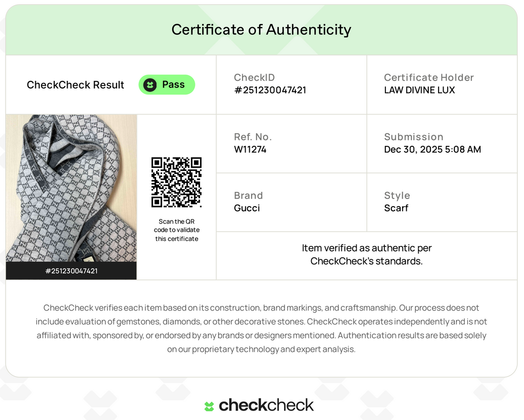Click the CheckCheck Result label

75,85
